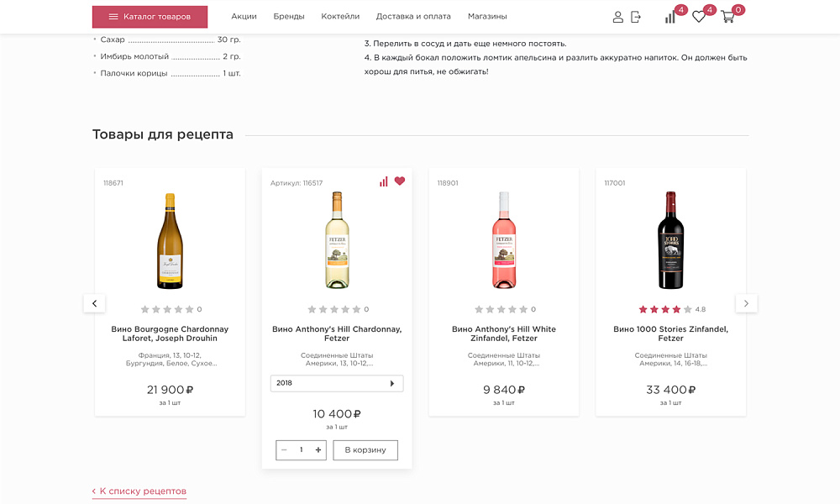The width and height of the screenshot is (840, 504).
Task: Rate Bourgogne Chardonnay by clicking a star
Action: [168, 308]
